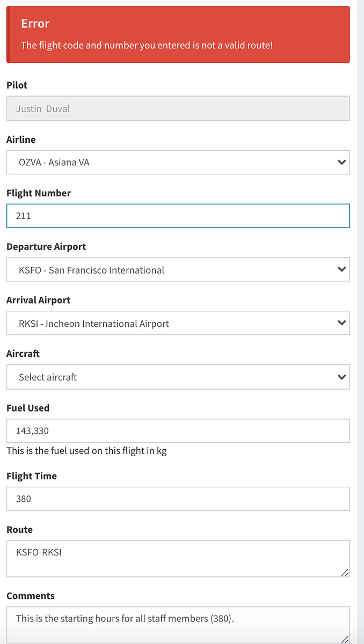This screenshot has width=364, height=644.
Task: Click the Aircraft label text
Action: coord(23,354)
